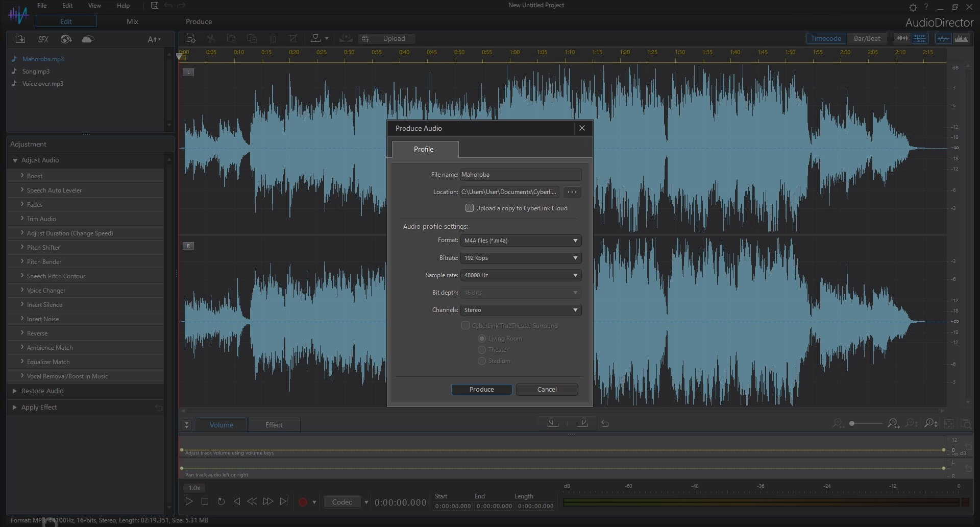This screenshot has width=980, height=527.
Task: Enable Upload a copy to CyberLink Cloud
Action: [x=470, y=208]
